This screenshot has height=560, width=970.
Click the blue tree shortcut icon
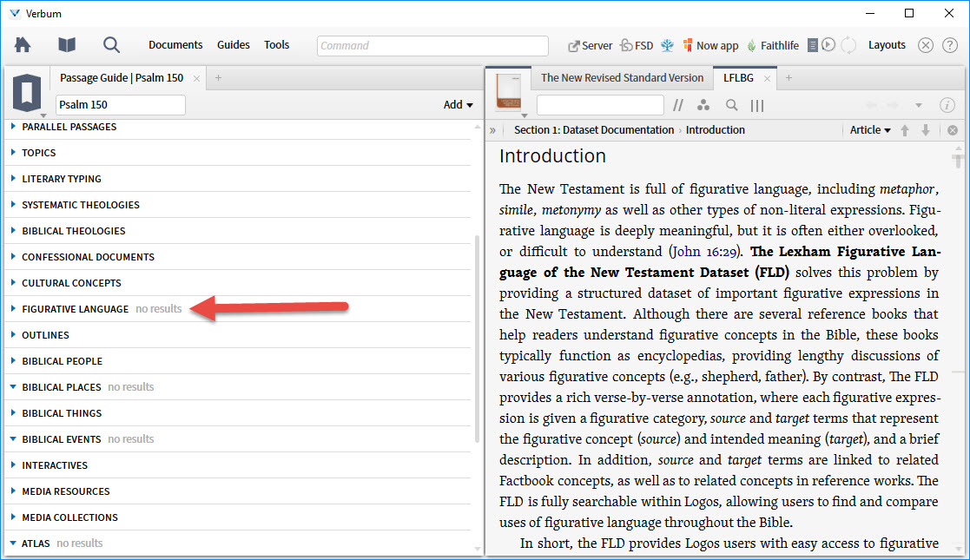(667, 45)
